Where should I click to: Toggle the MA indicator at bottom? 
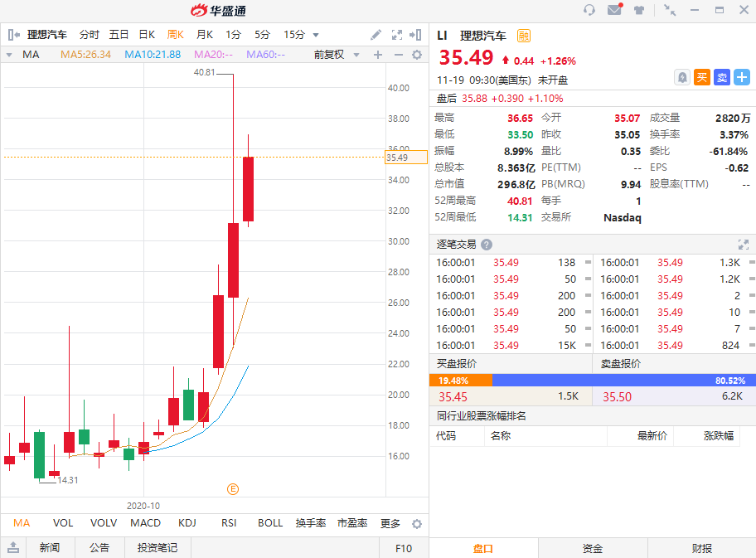point(22,523)
